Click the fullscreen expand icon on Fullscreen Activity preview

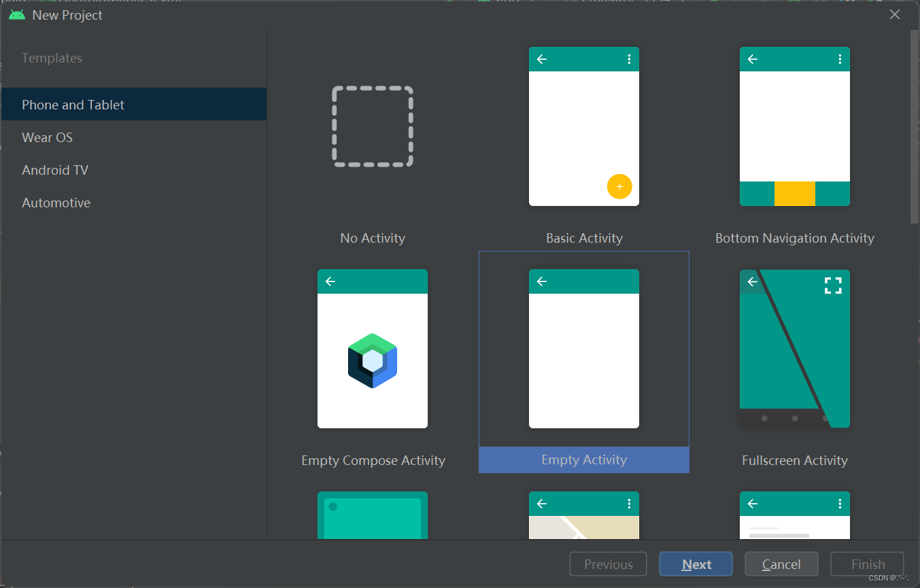click(833, 286)
